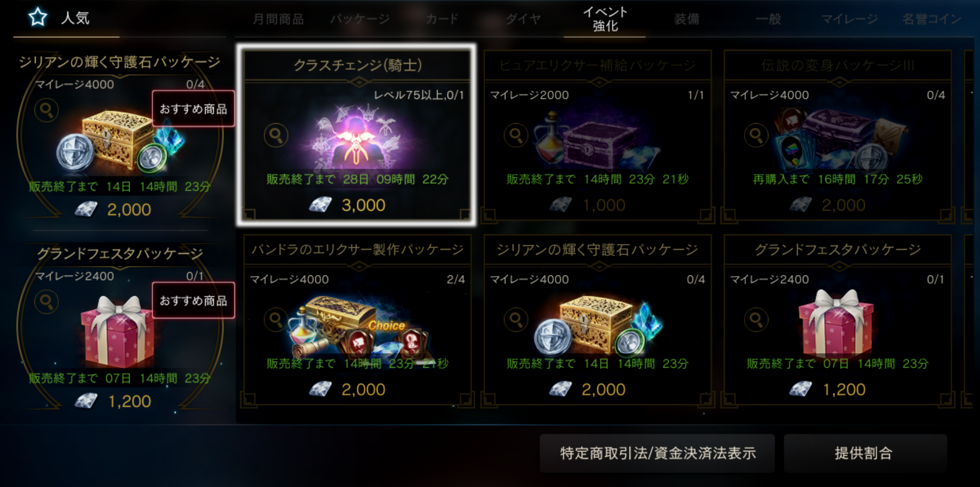Click the おすすめ商品 badge on the sidebar gift box
This screenshot has width=980, height=487.
193,300
